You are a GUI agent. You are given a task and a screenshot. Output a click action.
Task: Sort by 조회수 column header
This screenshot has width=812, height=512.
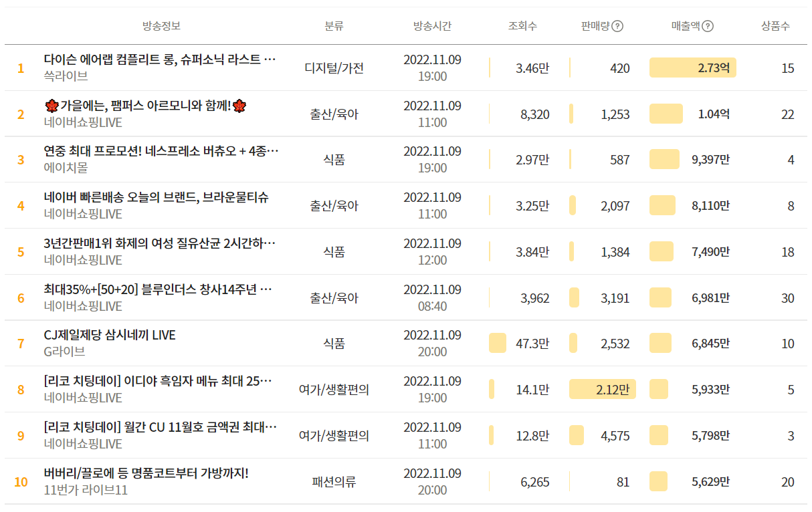pos(522,26)
